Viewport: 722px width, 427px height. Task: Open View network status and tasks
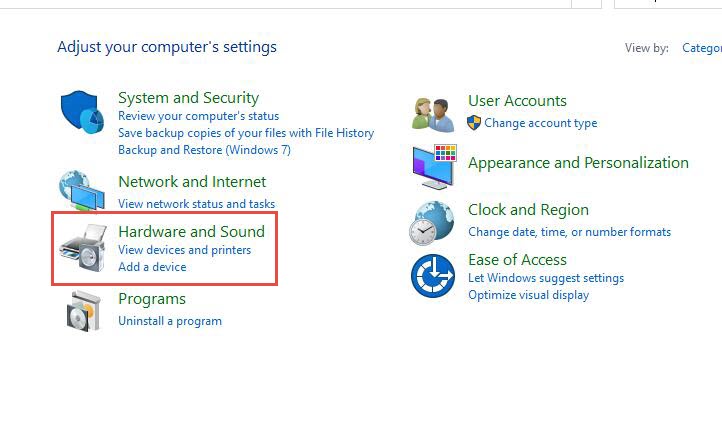click(196, 204)
